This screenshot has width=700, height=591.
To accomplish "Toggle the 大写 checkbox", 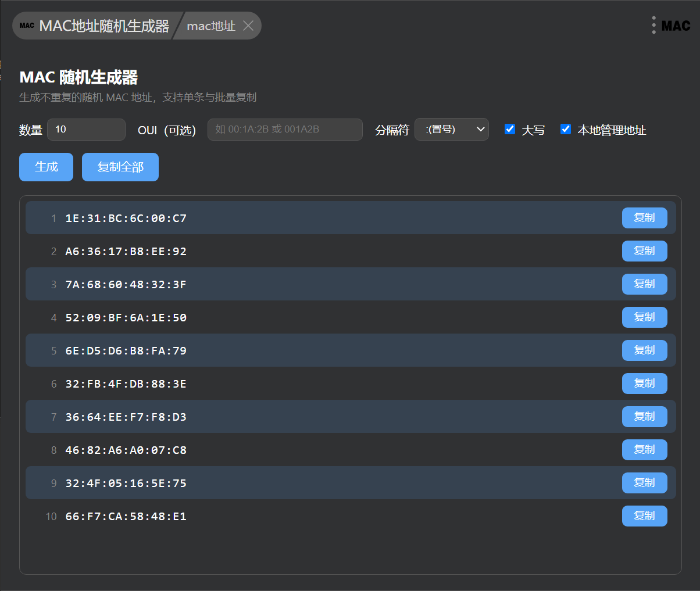I will click(x=510, y=129).
